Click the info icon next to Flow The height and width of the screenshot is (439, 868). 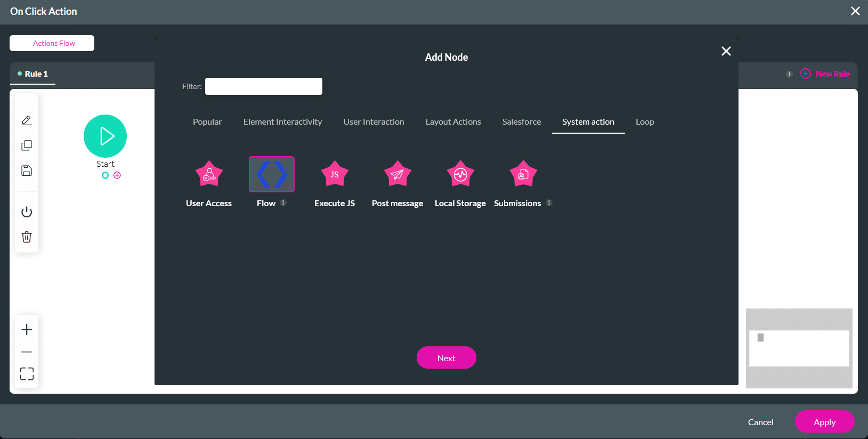[x=283, y=202]
